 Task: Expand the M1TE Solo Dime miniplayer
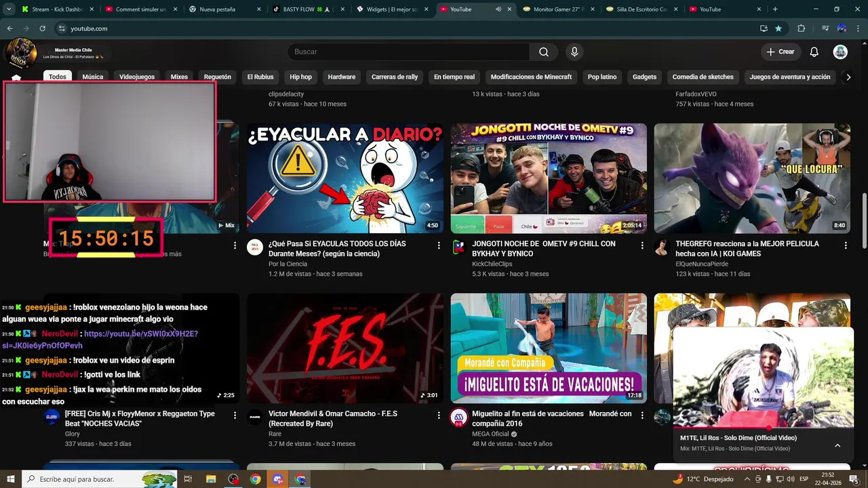(837, 445)
